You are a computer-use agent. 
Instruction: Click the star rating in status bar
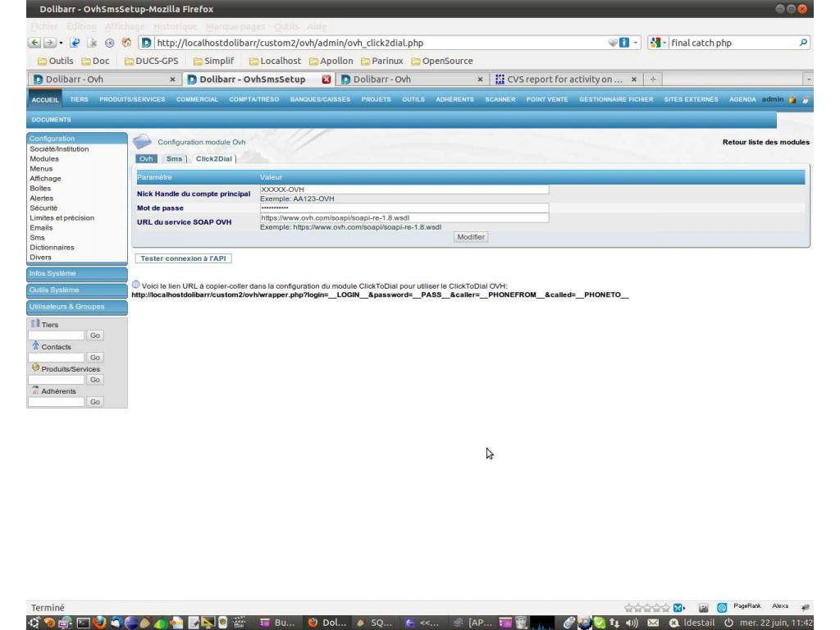646,608
